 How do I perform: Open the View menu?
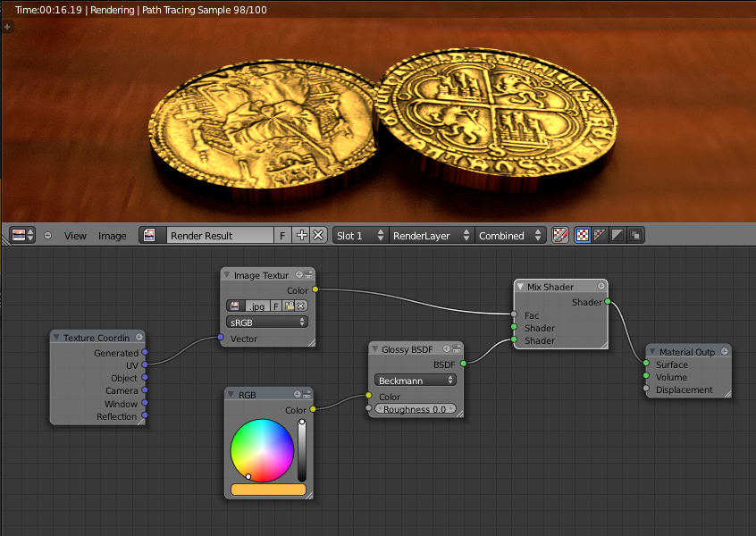click(75, 236)
